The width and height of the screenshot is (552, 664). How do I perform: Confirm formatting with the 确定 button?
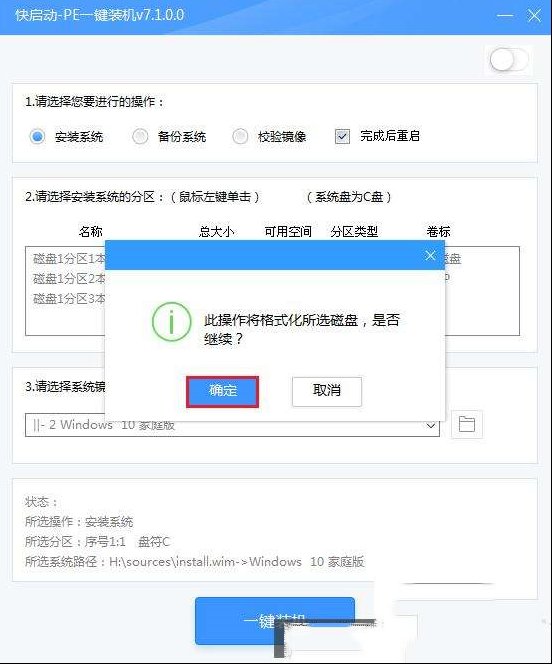(222, 392)
